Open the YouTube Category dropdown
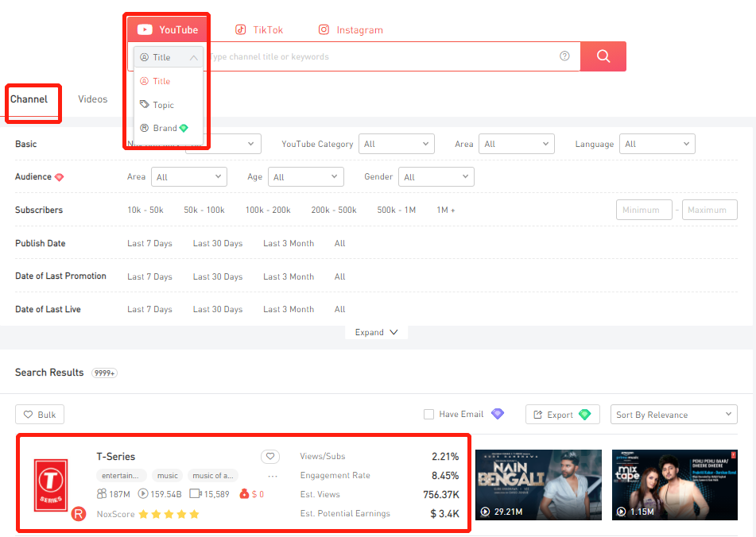This screenshot has height=537, width=756. coord(397,144)
